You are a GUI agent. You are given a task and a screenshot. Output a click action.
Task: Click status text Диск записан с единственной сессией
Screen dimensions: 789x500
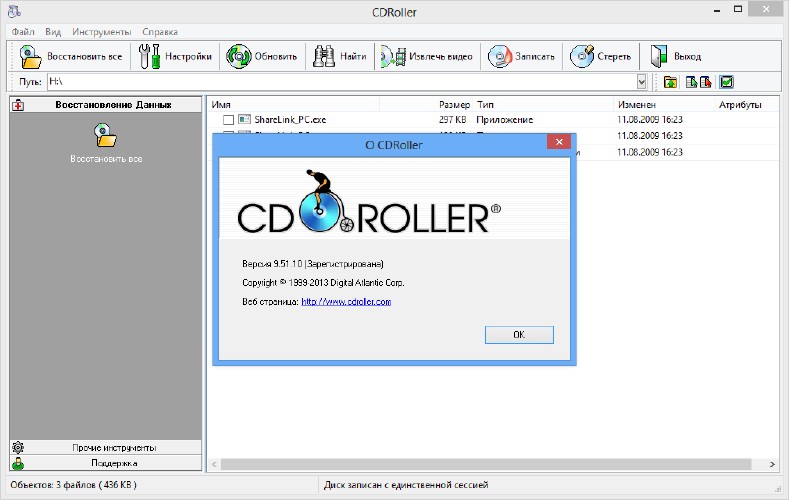pos(406,485)
